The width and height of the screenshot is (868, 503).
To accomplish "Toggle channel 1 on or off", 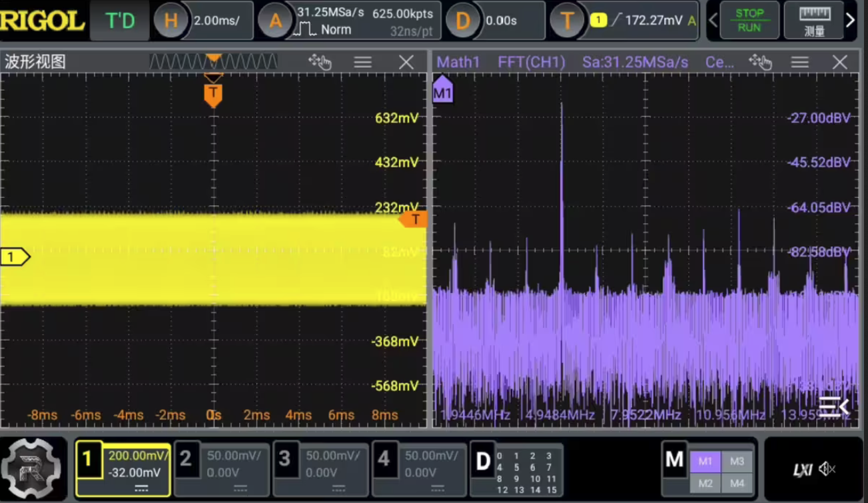I will (x=88, y=460).
